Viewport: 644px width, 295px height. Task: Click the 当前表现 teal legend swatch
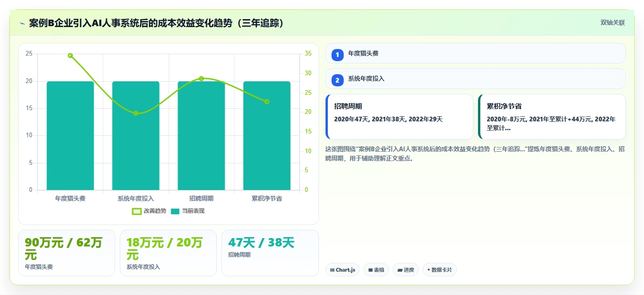pyautogui.click(x=175, y=211)
